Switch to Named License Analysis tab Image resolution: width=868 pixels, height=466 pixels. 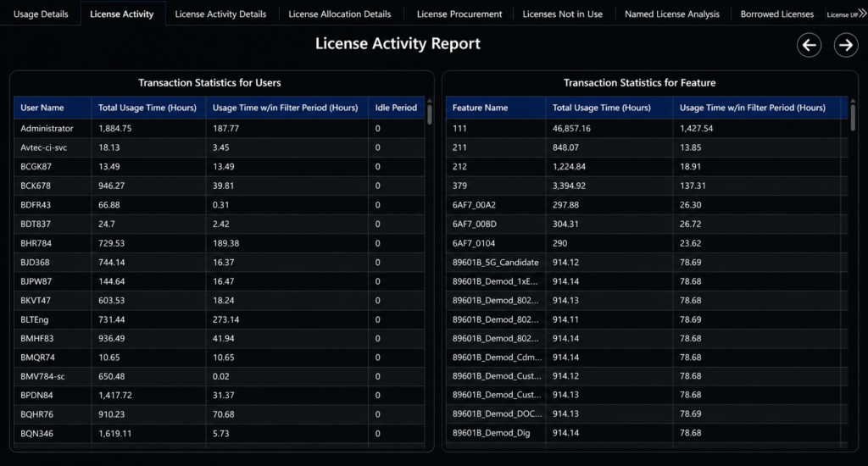coord(672,14)
